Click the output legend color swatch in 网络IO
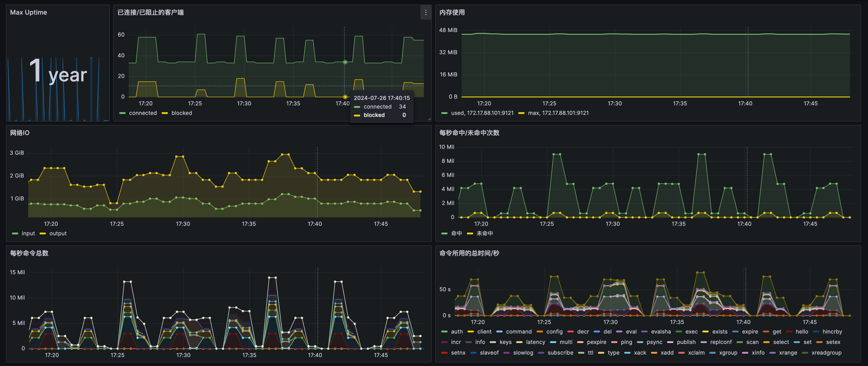This screenshot has height=366, width=868. (43, 234)
